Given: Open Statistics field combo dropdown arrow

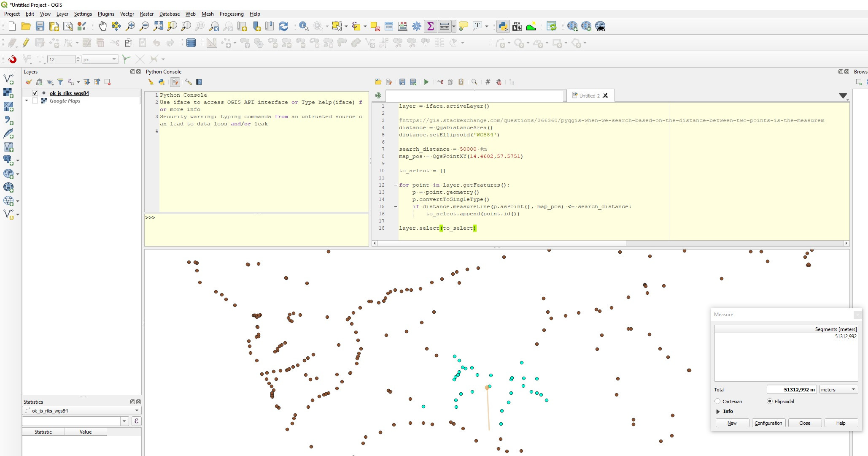Looking at the screenshot, I should 124,421.
